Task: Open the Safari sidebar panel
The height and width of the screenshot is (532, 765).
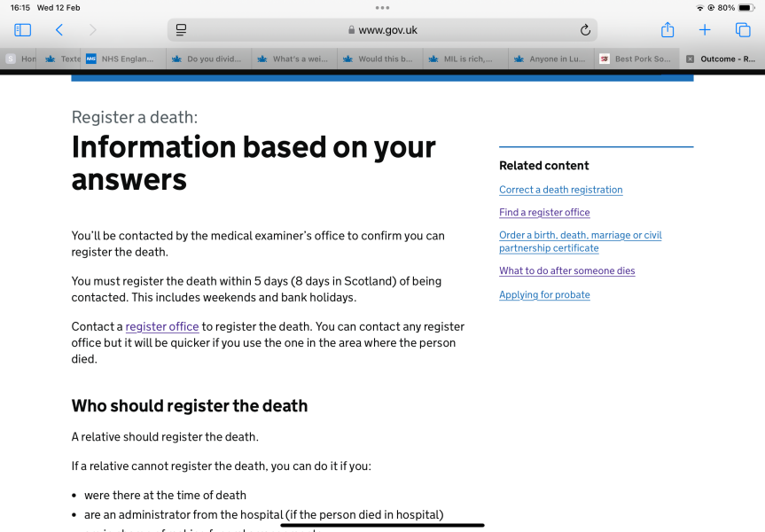Action: pyautogui.click(x=22, y=30)
